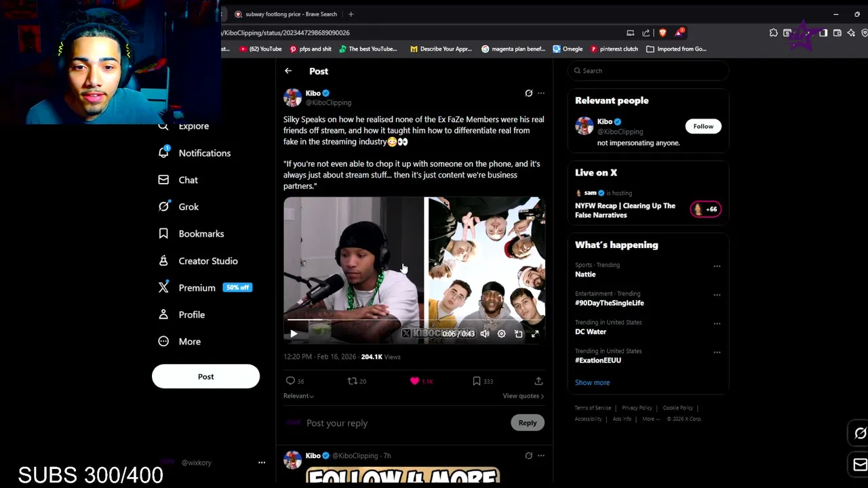Open more options for DC Water trend
This screenshot has height=488, width=868.
(717, 323)
